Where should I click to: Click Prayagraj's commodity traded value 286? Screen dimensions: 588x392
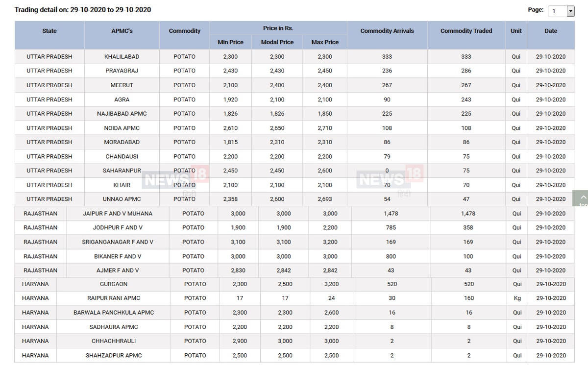point(466,71)
